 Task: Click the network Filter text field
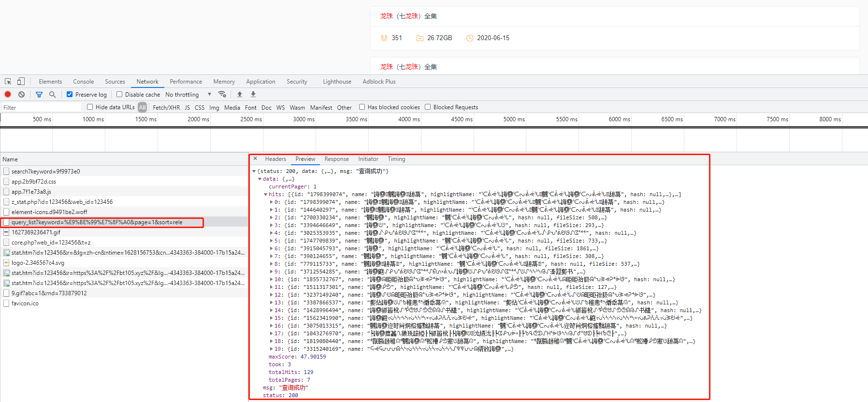pos(41,108)
